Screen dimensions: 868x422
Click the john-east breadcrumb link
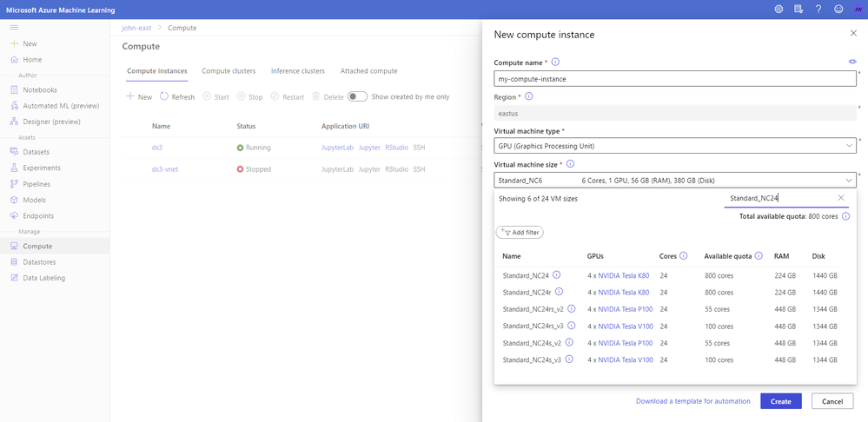click(x=136, y=28)
